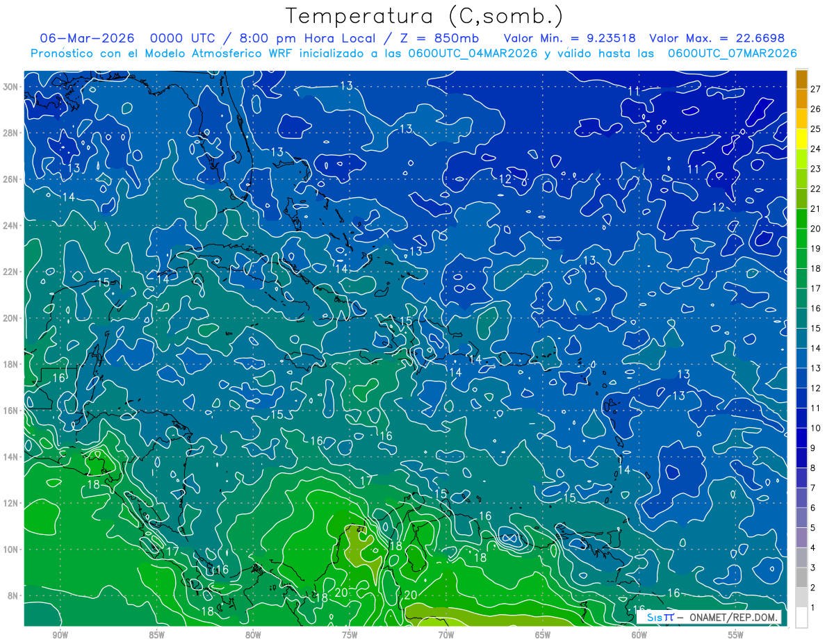Click the '22N' latitude axis label
Screen dimensions: 834x644
tap(11, 272)
